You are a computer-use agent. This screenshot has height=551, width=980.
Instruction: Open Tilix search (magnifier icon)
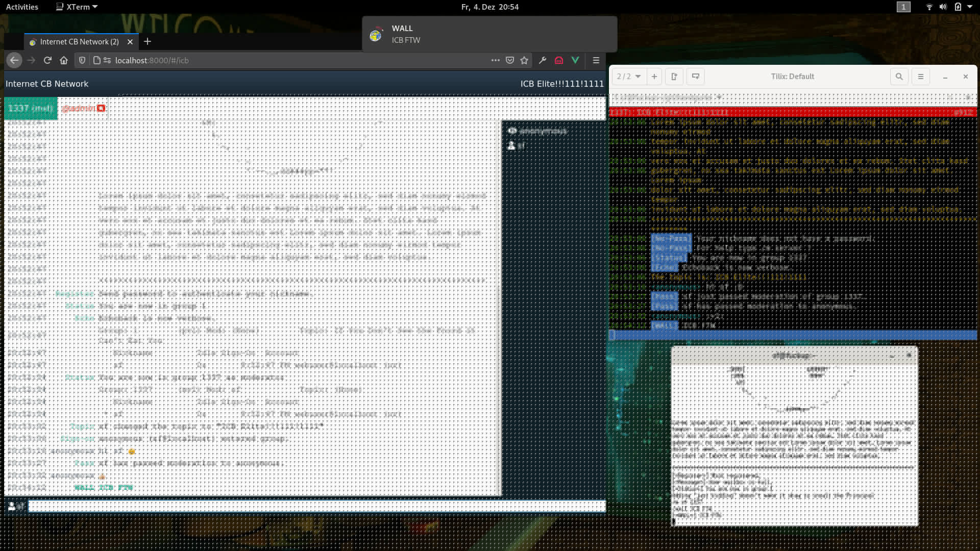(x=899, y=77)
